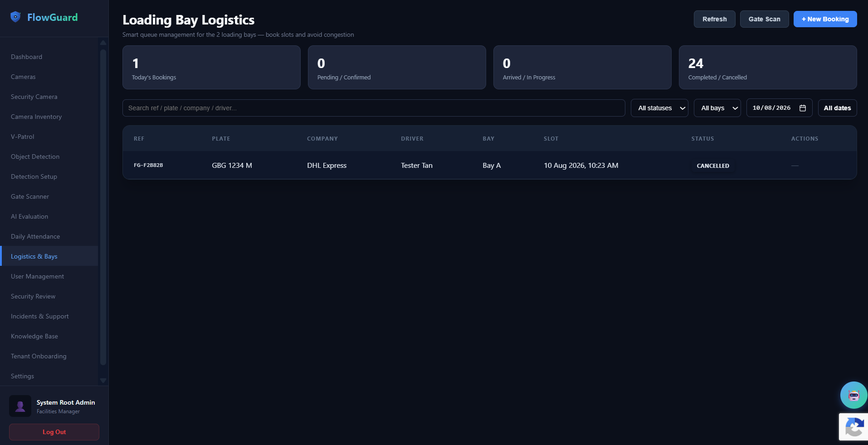Click the search ref / plate input
This screenshot has height=445, width=868.
tap(374, 108)
